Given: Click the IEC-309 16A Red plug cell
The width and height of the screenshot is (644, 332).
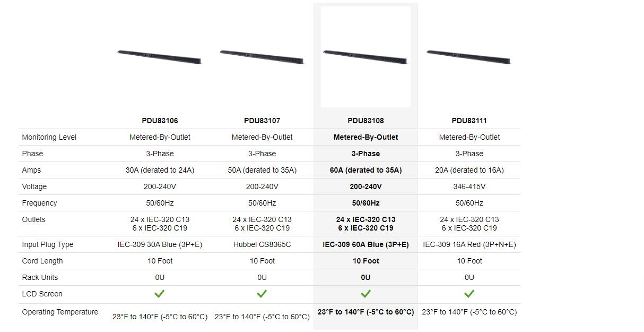Looking at the screenshot, I should click(469, 244).
